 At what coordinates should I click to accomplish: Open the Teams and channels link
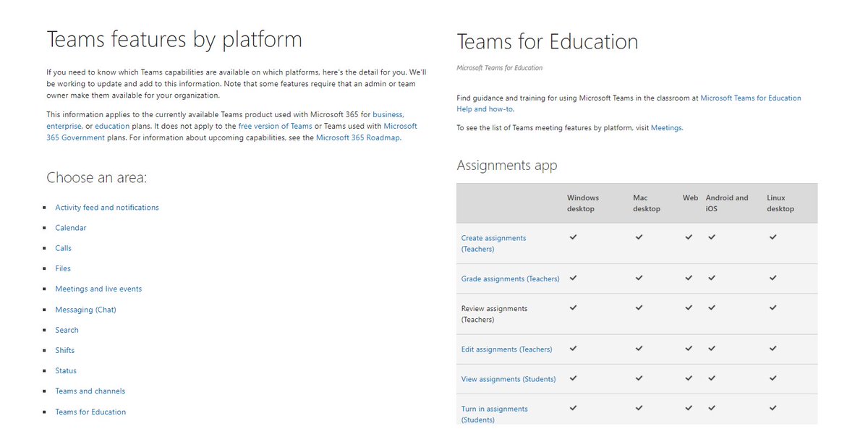pyautogui.click(x=90, y=391)
